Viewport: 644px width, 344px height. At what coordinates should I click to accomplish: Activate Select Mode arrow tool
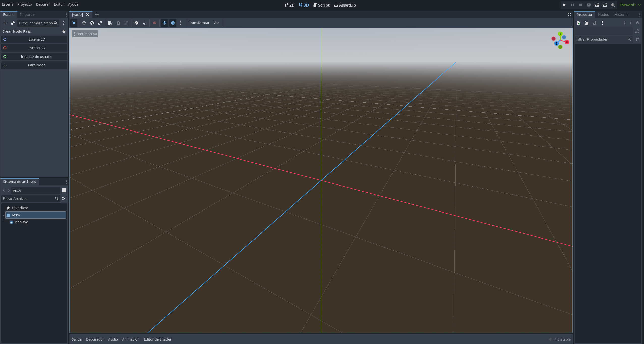74,23
